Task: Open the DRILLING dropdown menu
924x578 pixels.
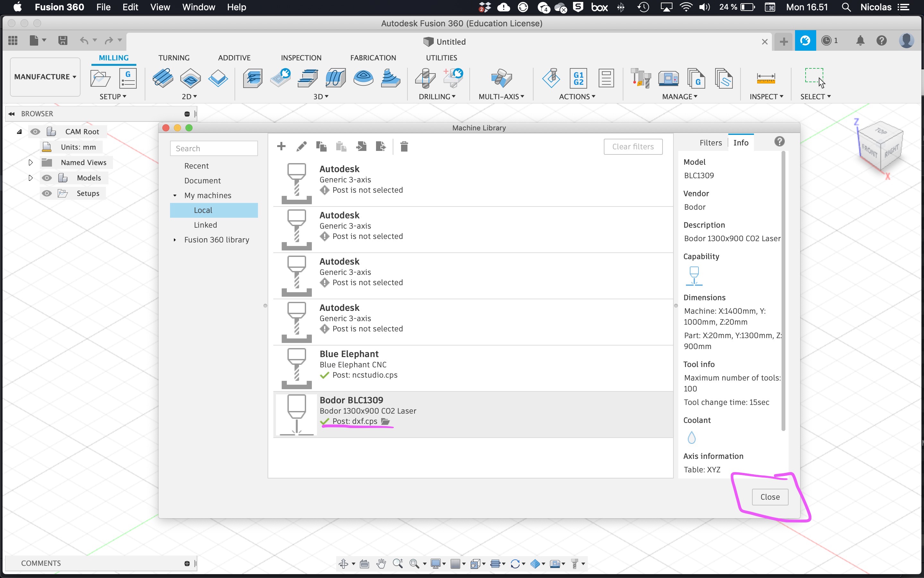Action: pyautogui.click(x=437, y=97)
